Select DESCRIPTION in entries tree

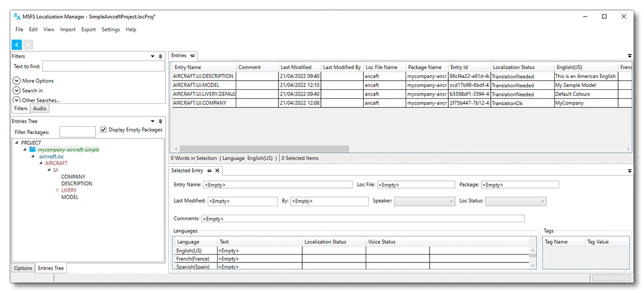pos(77,183)
